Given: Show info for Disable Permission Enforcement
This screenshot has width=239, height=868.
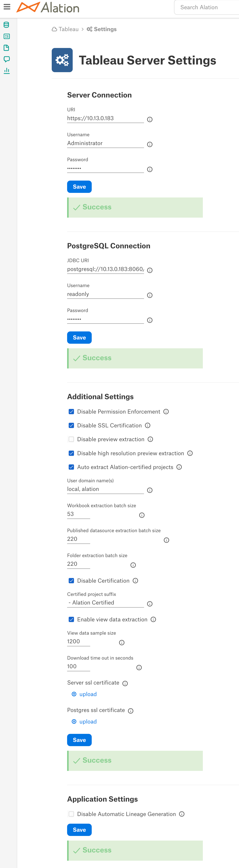Looking at the screenshot, I should click(166, 411).
